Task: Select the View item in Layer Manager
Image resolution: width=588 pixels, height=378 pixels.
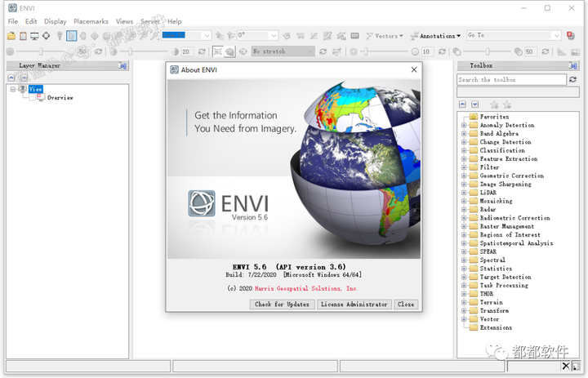Action: click(x=36, y=89)
